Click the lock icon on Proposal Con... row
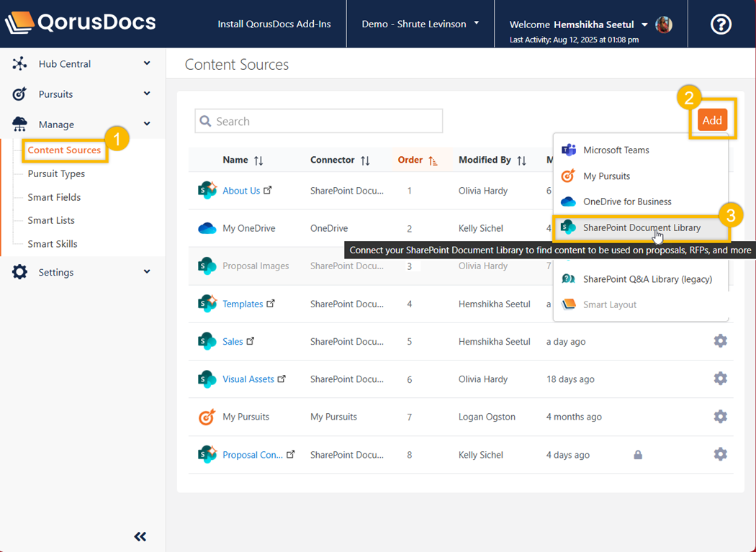This screenshot has width=756, height=552. click(638, 455)
